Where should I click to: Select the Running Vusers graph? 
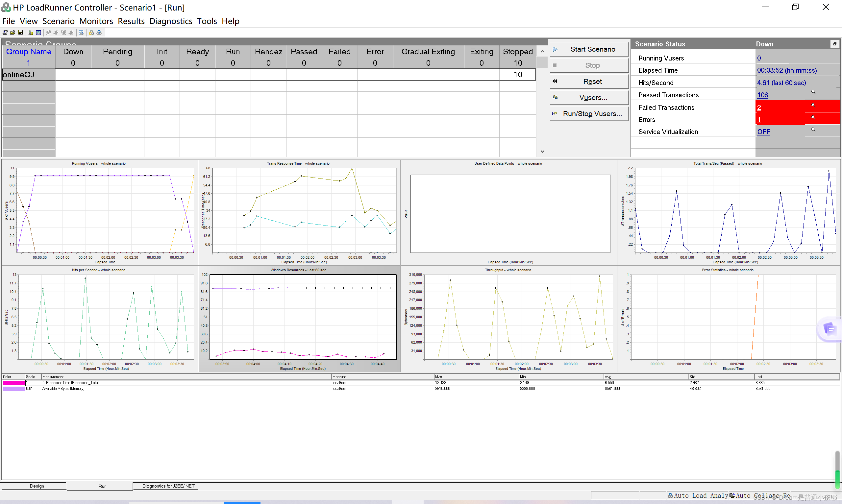99,212
